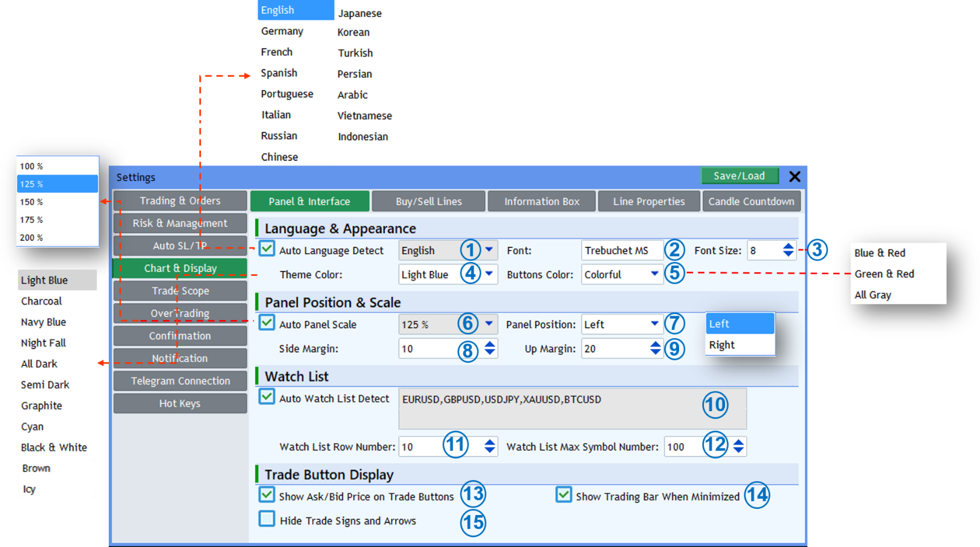This screenshot has width=980, height=547.
Task: Select Spanish from language list
Action: (279, 73)
